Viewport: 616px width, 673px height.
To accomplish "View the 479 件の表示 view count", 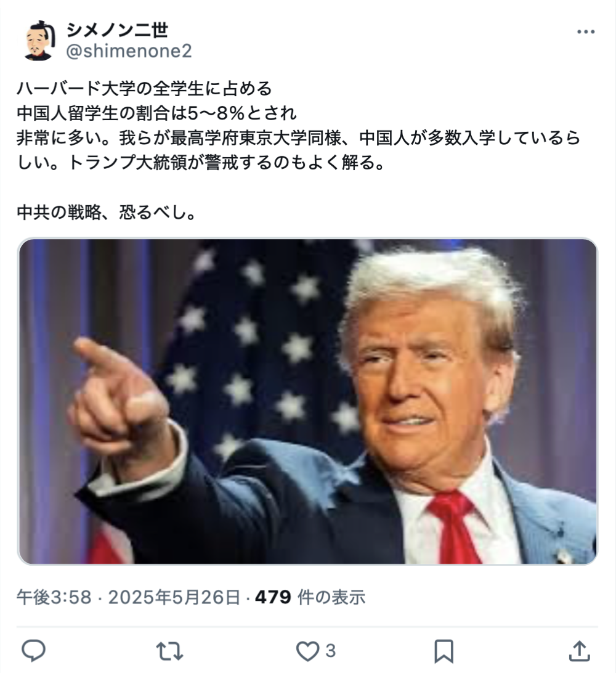I will click(x=310, y=597).
